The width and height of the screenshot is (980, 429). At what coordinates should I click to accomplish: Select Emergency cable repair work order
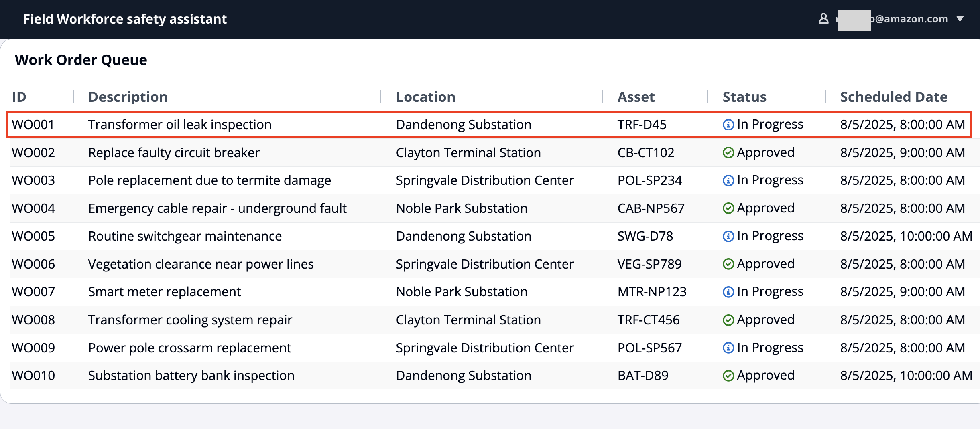(x=217, y=208)
